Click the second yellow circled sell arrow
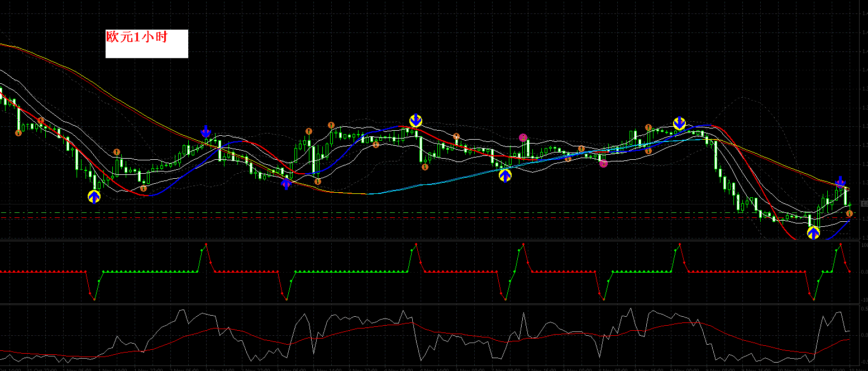Viewport: 868px width, 371px height. [679, 123]
